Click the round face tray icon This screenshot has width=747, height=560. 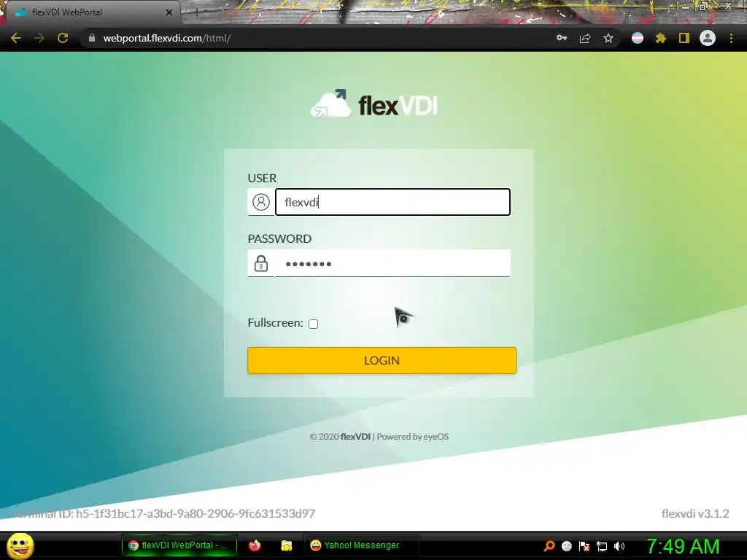point(566,546)
